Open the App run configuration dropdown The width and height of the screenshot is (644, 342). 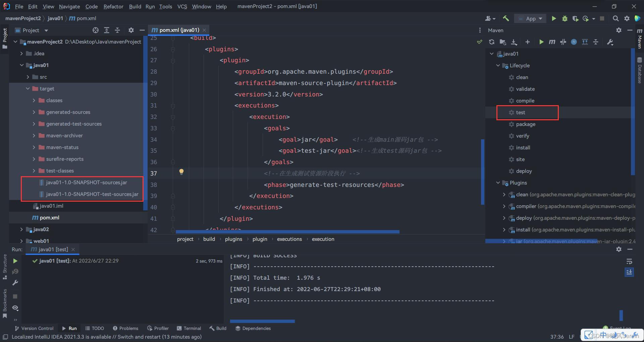point(530,19)
